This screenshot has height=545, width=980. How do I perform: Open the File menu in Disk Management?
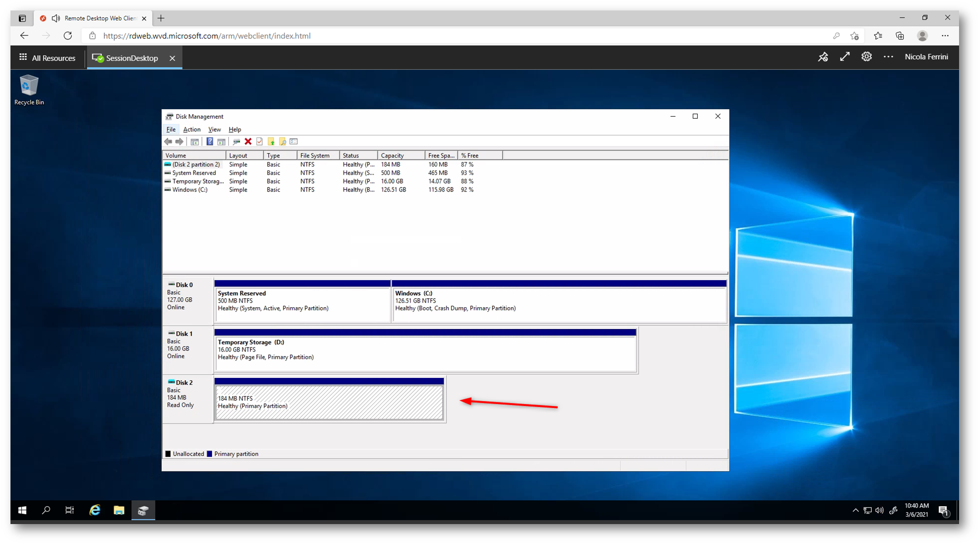click(x=171, y=130)
